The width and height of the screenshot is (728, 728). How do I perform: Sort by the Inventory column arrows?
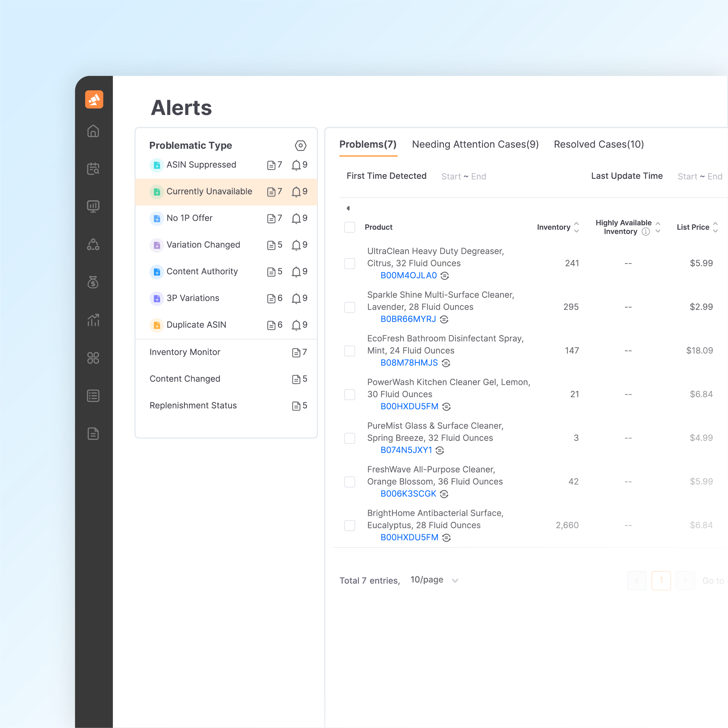(x=576, y=227)
